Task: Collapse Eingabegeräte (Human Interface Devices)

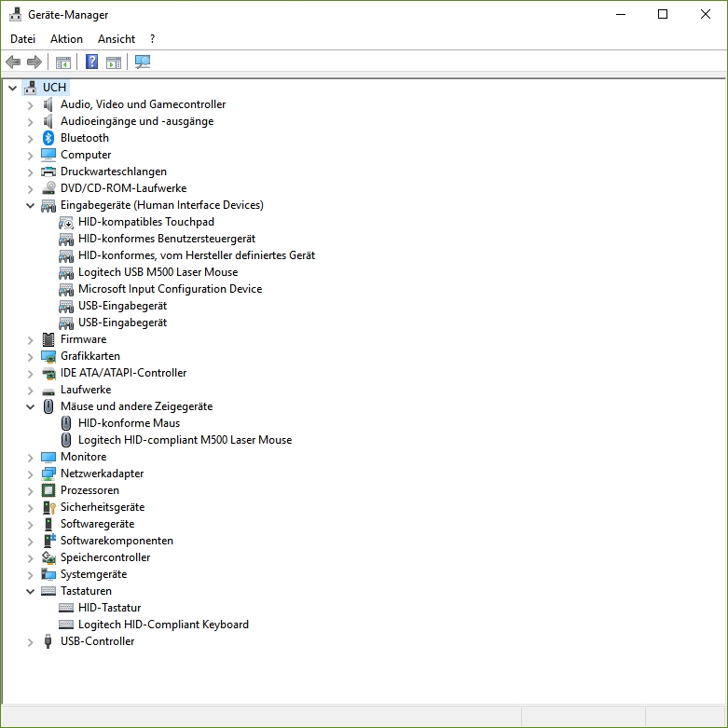Action: tap(30, 205)
